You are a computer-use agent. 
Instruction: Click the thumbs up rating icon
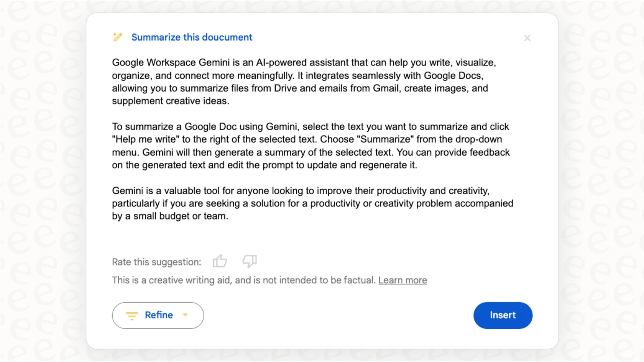point(220,261)
